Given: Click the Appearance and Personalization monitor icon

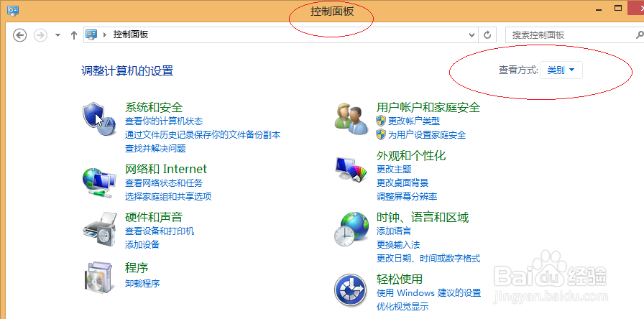Looking at the screenshot, I should 351,169.
